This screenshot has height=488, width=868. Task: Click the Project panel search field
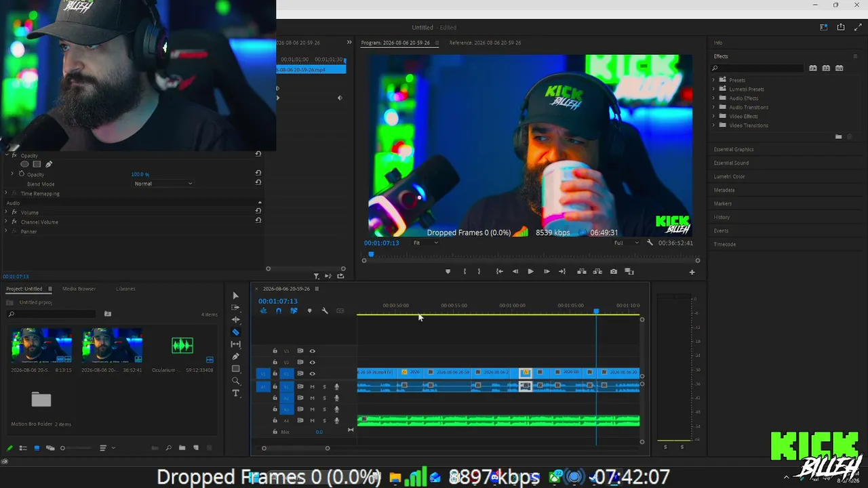click(51, 314)
